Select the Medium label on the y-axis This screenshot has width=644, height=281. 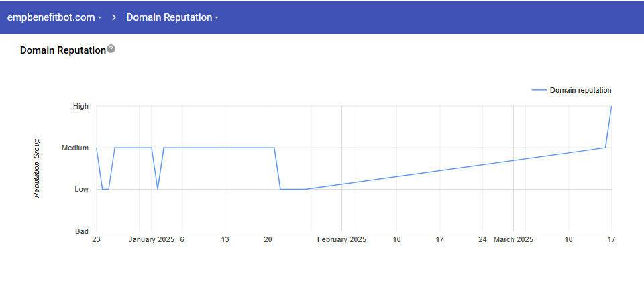pos(75,148)
